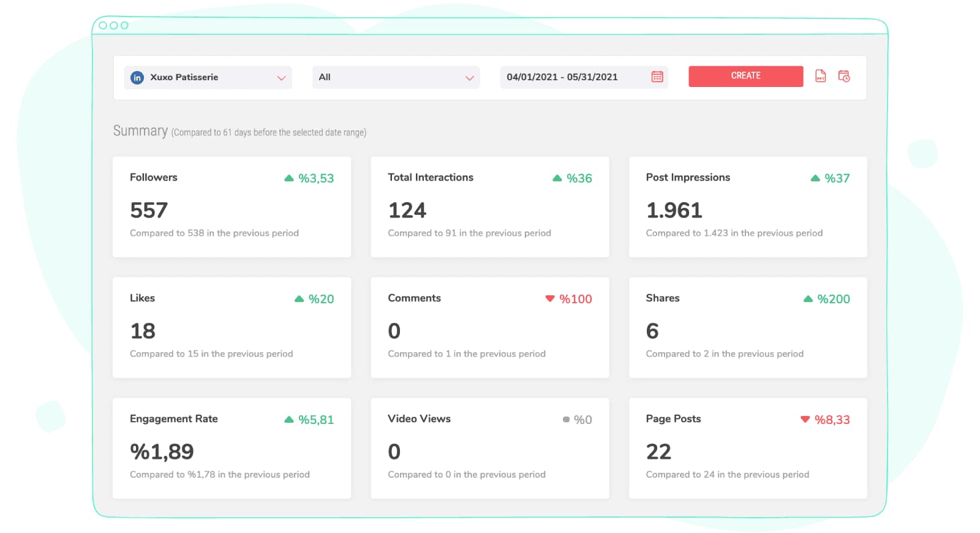The width and height of the screenshot is (980, 533).
Task: Click the up arrow on Total Interactions card
Action: (x=557, y=178)
